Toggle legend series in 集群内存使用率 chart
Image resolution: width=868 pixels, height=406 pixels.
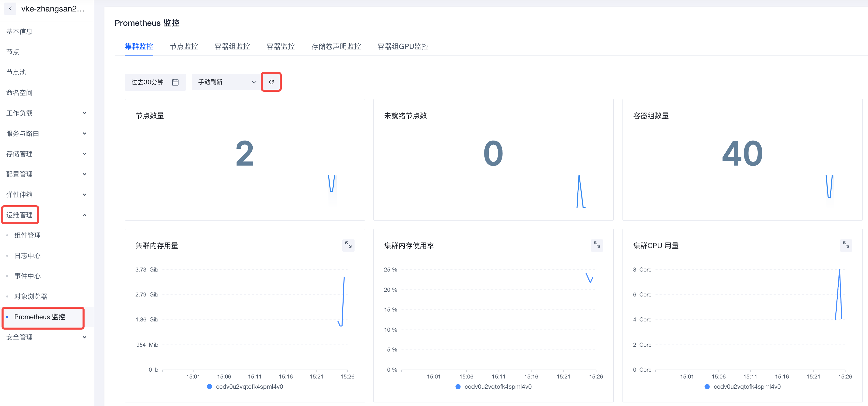[x=497, y=386]
